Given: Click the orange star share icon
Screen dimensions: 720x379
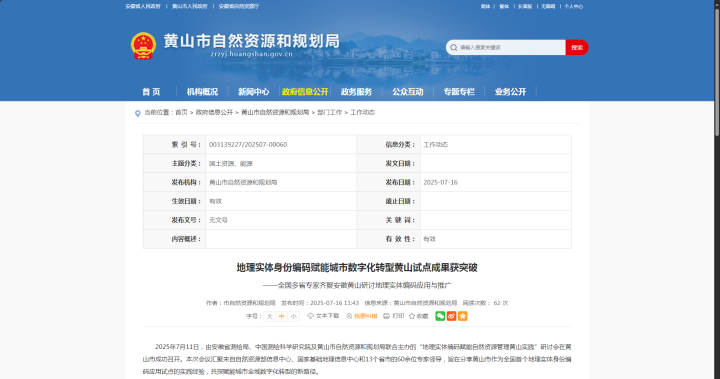Looking at the screenshot, I should coord(463,316).
